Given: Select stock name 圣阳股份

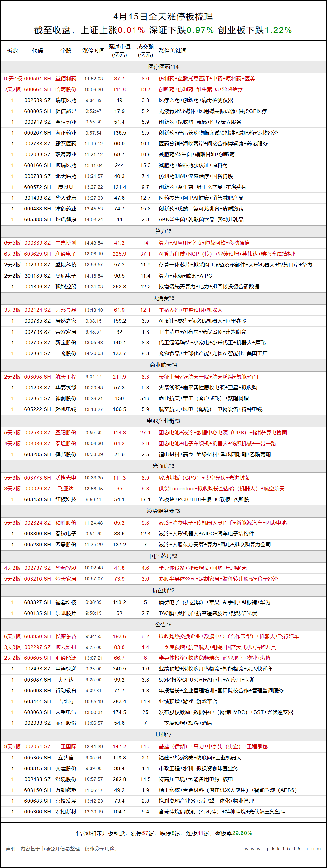Looking at the screenshot, I should point(66,432).
